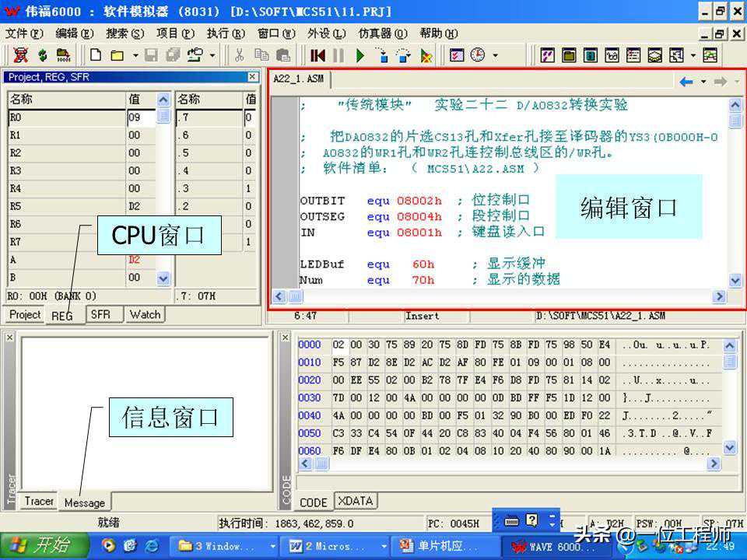Screen dimensions: 747x560
Task: Switch to the Tracer tab
Action: [39, 502]
